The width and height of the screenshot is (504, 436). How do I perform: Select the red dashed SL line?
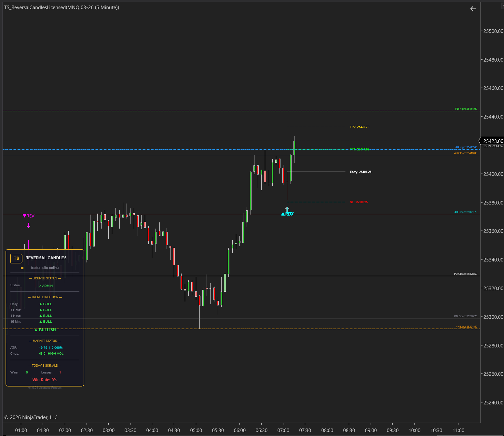pyautogui.click(x=316, y=202)
